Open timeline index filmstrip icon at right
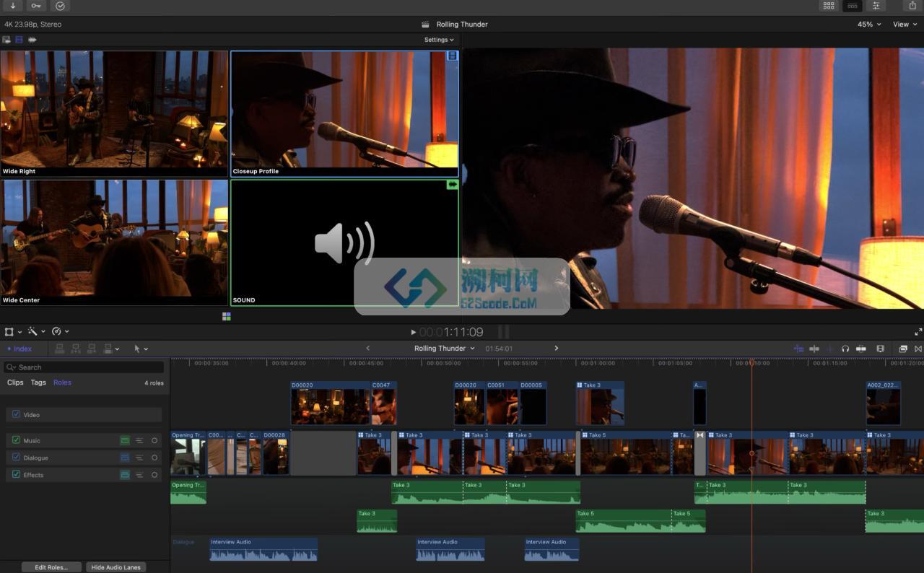The image size is (924, 573). point(880,349)
